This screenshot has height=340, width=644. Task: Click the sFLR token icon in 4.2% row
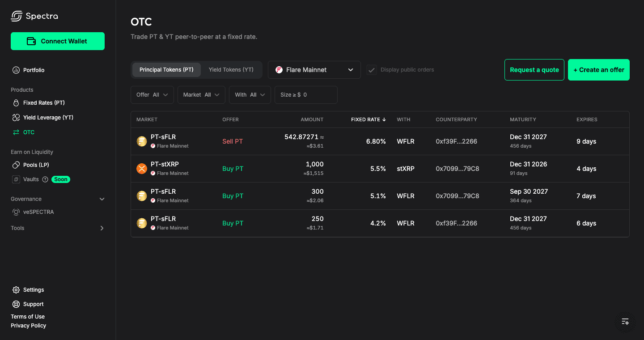coord(142,223)
